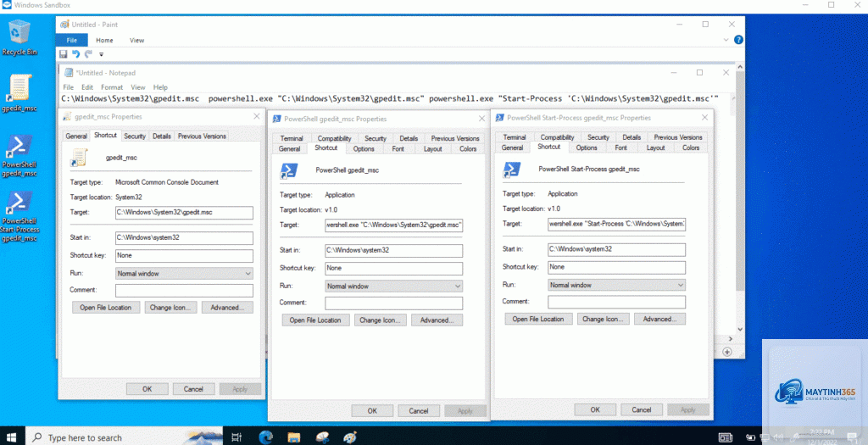Switch to Paint's View ribbon tab

tap(136, 40)
